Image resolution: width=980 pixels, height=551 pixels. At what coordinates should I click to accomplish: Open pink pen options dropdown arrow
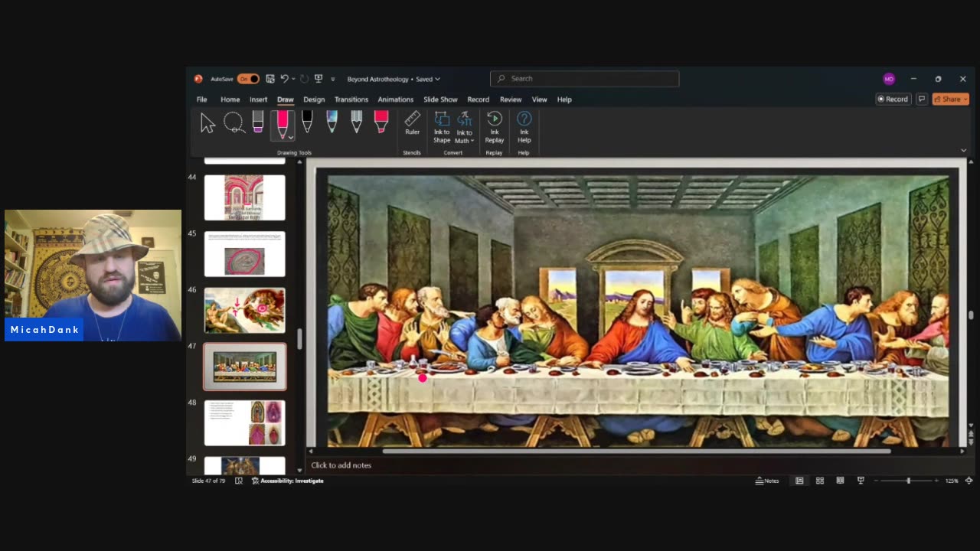pos(291,137)
